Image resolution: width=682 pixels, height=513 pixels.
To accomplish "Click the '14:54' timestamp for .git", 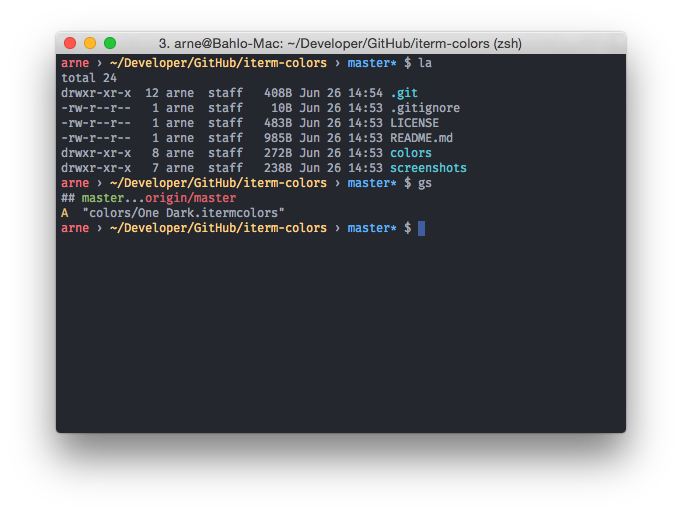I will click(365, 93).
